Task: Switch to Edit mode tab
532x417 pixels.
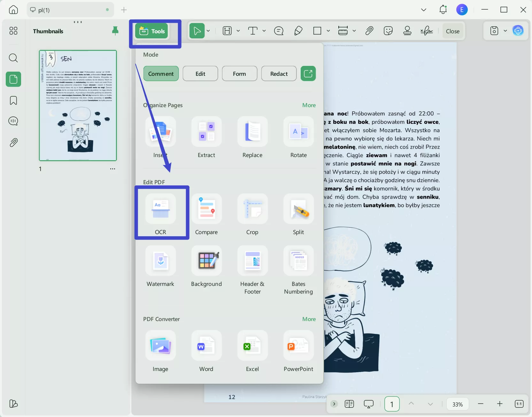Action: tap(200, 74)
